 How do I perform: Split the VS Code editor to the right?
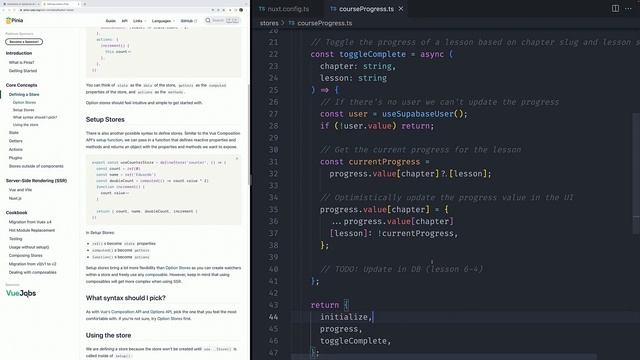coord(615,9)
